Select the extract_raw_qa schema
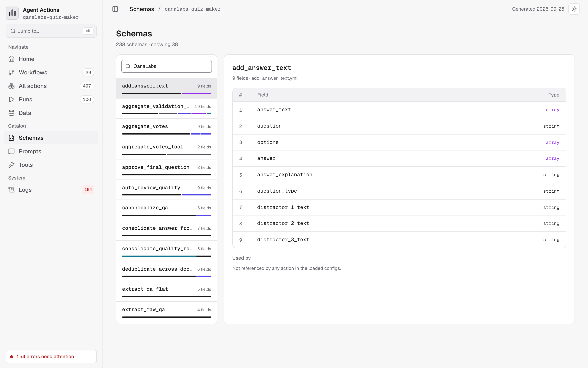The width and height of the screenshot is (588, 368). click(x=166, y=312)
